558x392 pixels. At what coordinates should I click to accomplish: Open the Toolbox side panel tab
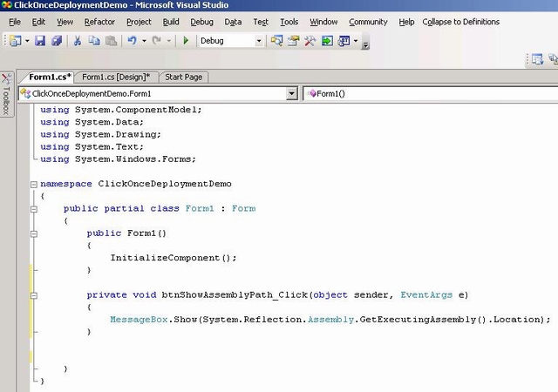[x=6, y=94]
